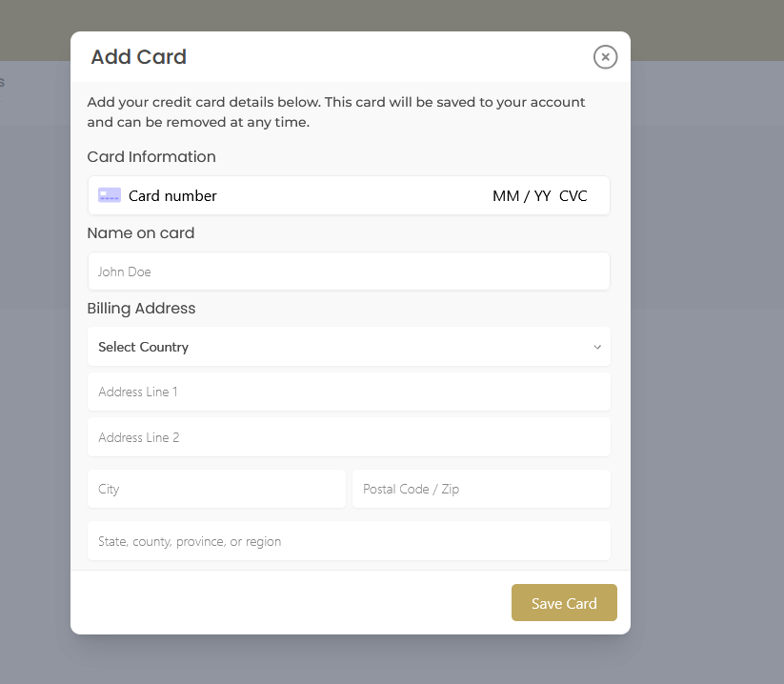Click the credit card icon in card number field
The image size is (784, 684).
(x=109, y=194)
